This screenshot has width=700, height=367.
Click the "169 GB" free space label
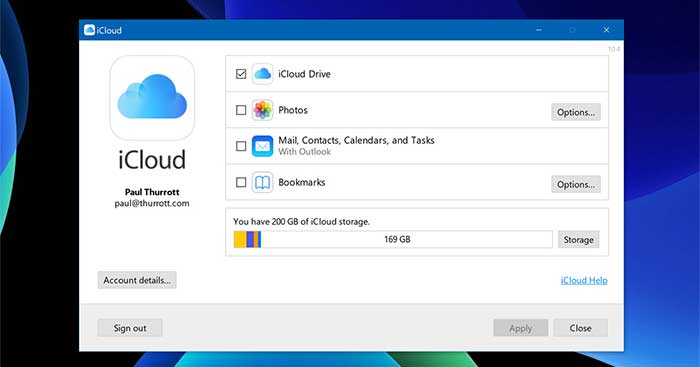[x=397, y=239]
